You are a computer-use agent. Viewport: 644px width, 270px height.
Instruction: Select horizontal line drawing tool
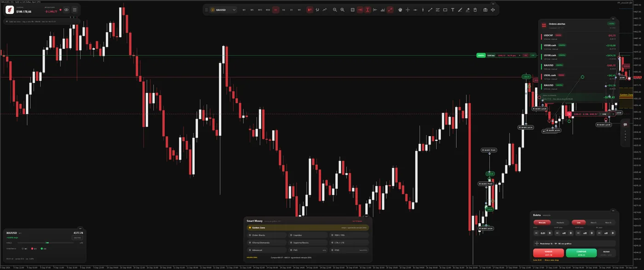415,10
